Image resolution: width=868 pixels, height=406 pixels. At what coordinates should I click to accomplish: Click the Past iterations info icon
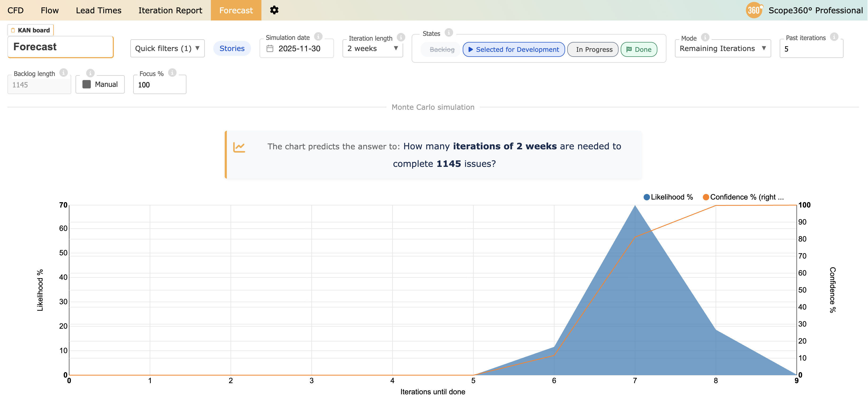tap(834, 37)
